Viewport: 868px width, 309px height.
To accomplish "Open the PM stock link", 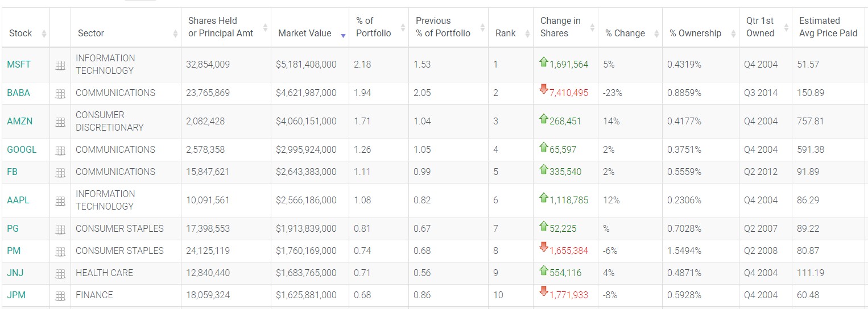I will click(13, 250).
